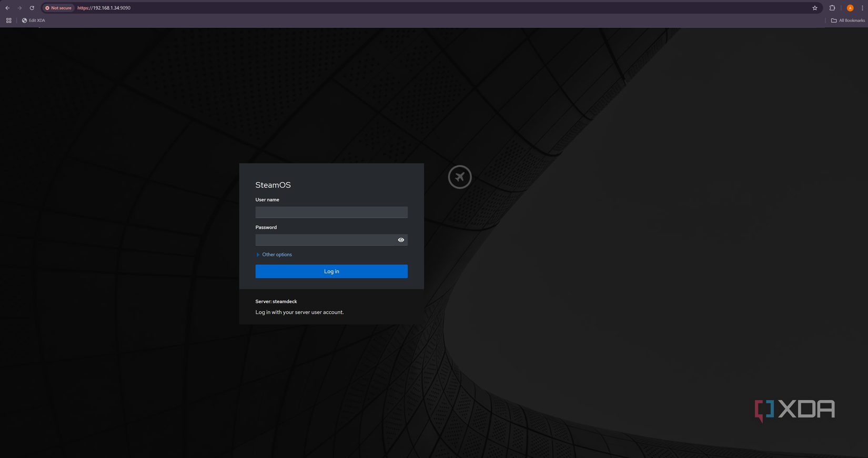The width and height of the screenshot is (868, 458).
Task: Open the Extensions puzzle icon
Action: (x=832, y=8)
